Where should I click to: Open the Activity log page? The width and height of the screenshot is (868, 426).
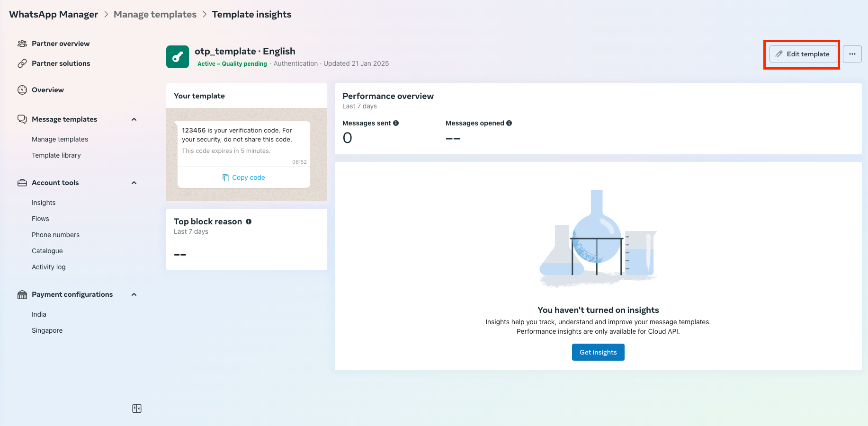(x=48, y=267)
